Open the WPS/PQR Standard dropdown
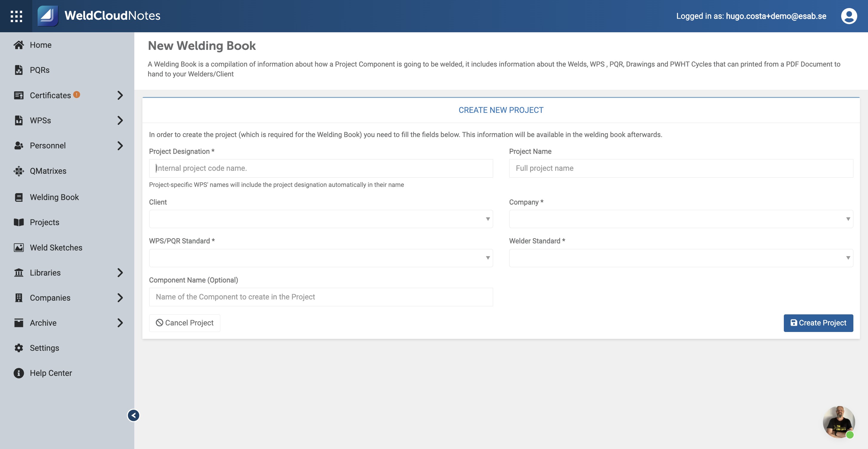Image resolution: width=868 pixels, height=449 pixels. 321,258
